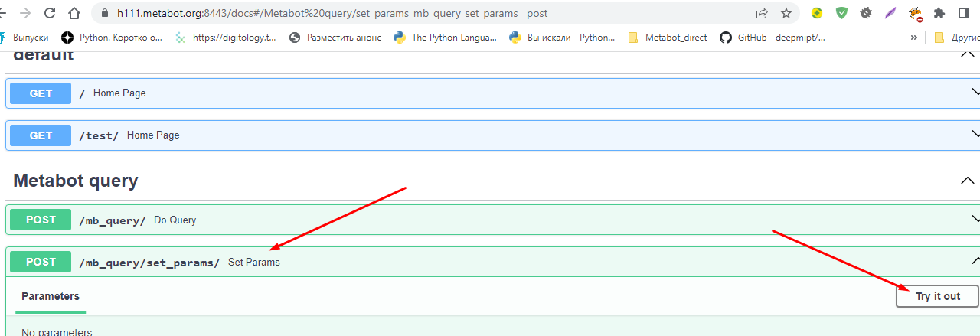Image resolution: width=980 pixels, height=336 pixels.
Task: Collapse the Metabot query section chevron
Action: coord(967,181)
